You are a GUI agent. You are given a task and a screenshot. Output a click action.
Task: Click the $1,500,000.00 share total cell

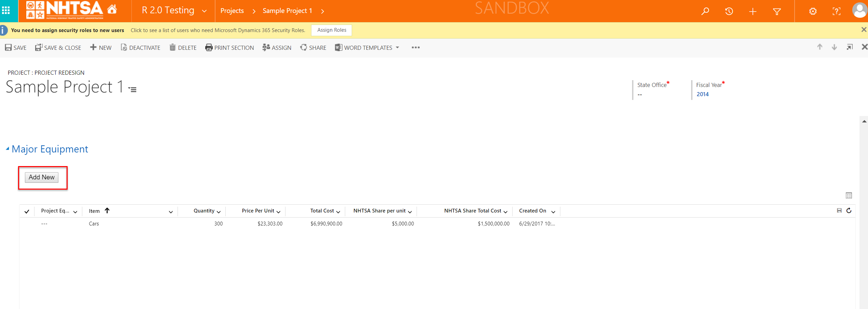[x=494, y=224]
